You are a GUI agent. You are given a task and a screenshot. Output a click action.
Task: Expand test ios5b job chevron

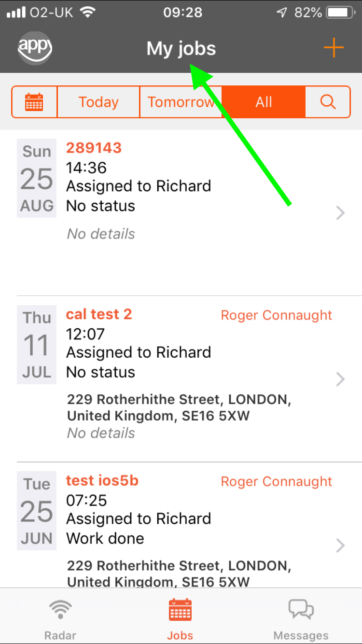pyautogui.click(x=341, y=546)
